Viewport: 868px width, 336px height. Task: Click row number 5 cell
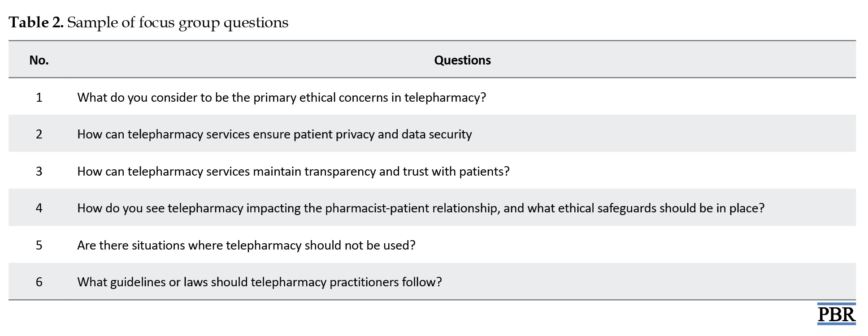pyautogui.click(x=39, y=245)
